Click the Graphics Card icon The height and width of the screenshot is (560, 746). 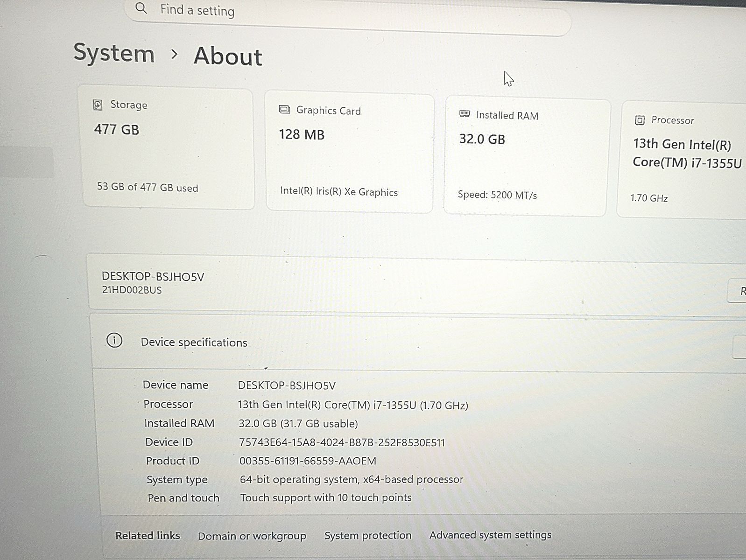point(284,110)
